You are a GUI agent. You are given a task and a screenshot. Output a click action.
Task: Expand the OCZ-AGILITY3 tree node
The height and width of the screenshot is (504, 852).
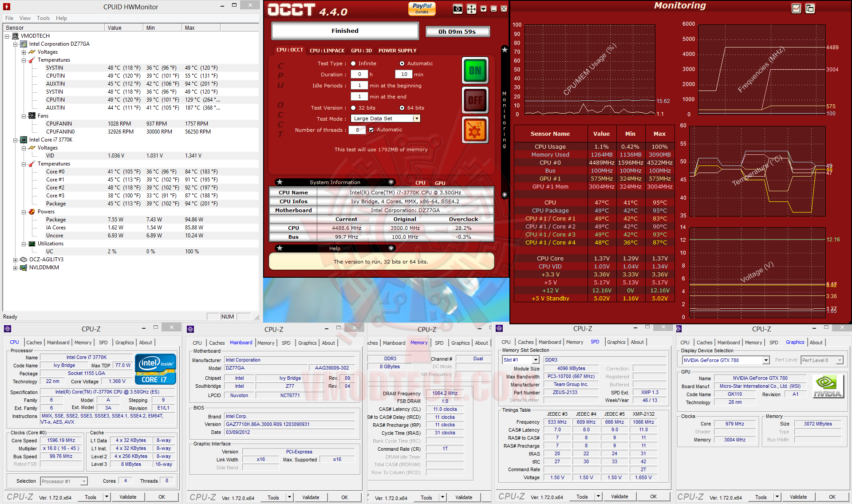[15, 260]
